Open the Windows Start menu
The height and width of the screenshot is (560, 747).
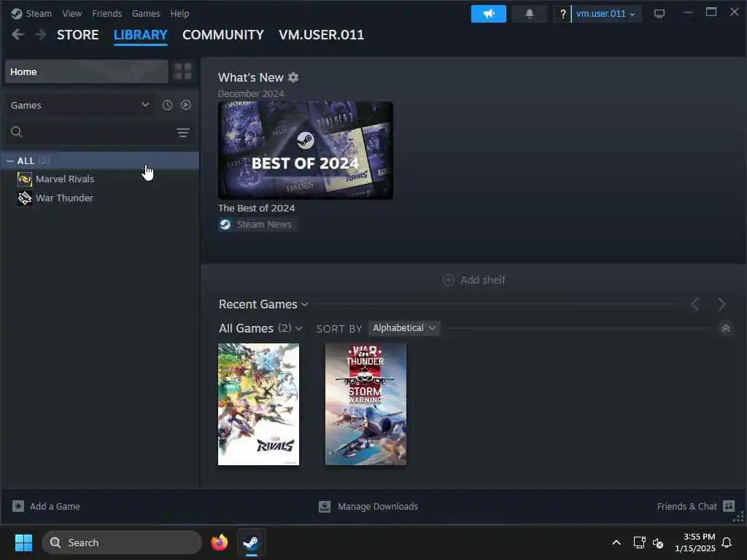pyautogui.click(x=23, y=542)
